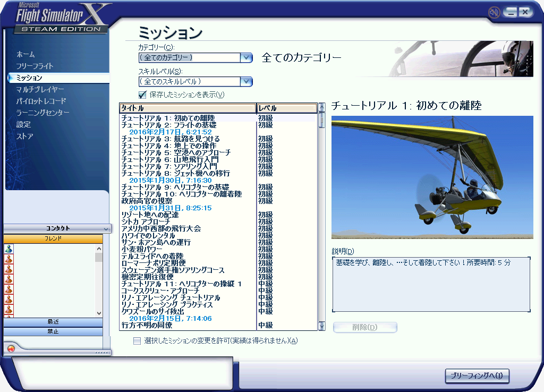Image resolution: width=544 pixels, height=392 pixels.
Task: Click mission list scrollbar thumb
Action: 321,120
